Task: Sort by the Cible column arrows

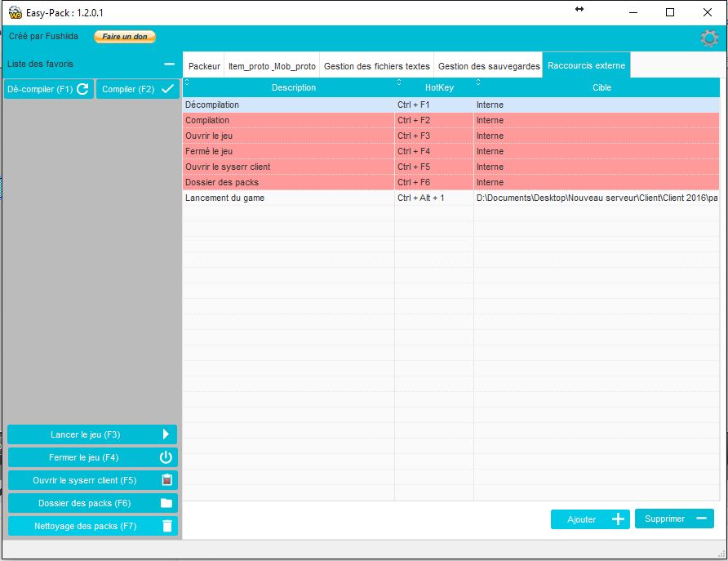Action: click(x=478, y=82)
